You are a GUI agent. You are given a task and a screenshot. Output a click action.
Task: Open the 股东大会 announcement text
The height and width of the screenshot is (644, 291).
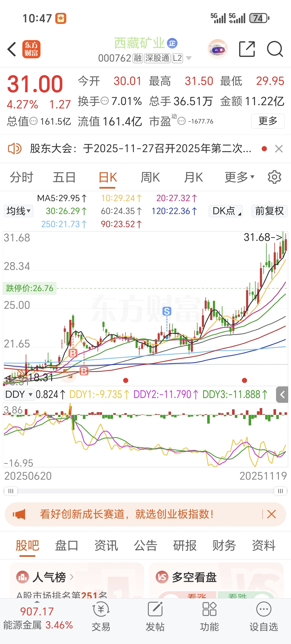coord(141,149)
